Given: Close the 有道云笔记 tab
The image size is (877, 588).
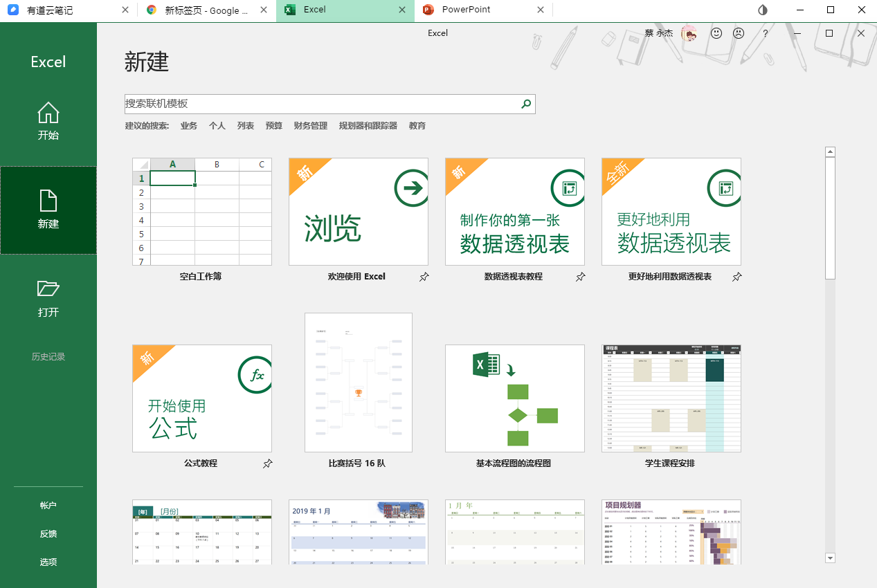Looking at the screenshot, I should (125, 10).
